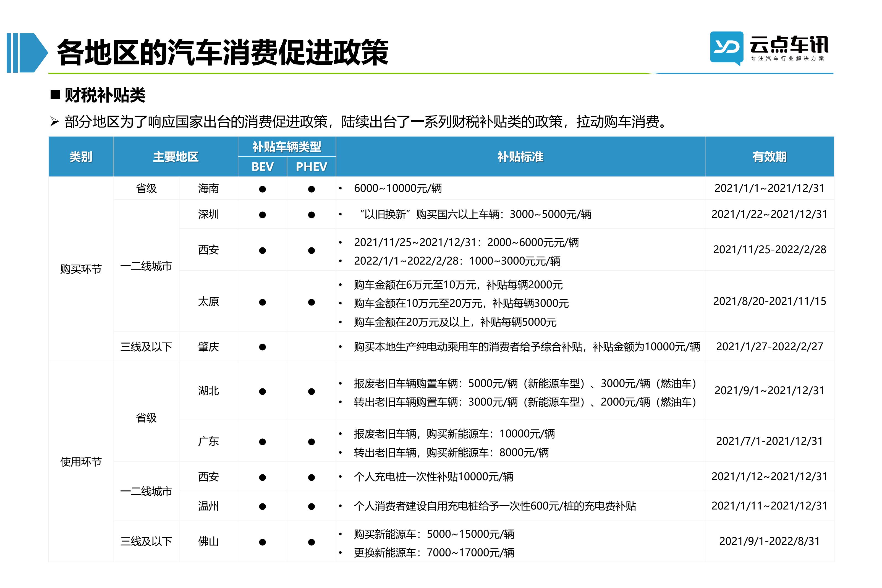The height and width of the screenshot is (588, 882).
Task: Click the PHEV dot in 湖北 row
Action: 311,391
